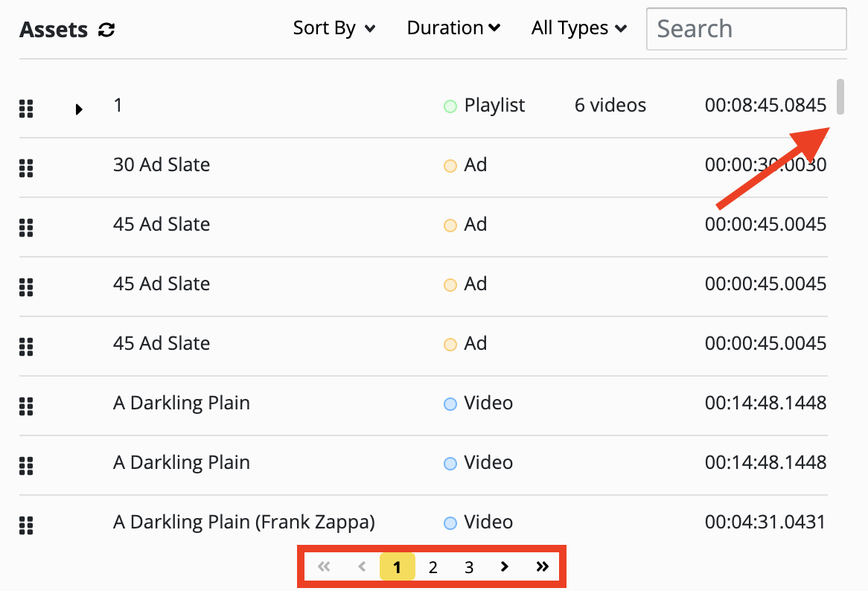The image size is (868, 591).
Task: Grab the drag handle of playlist 1
Action: click(x=26, y=109)
